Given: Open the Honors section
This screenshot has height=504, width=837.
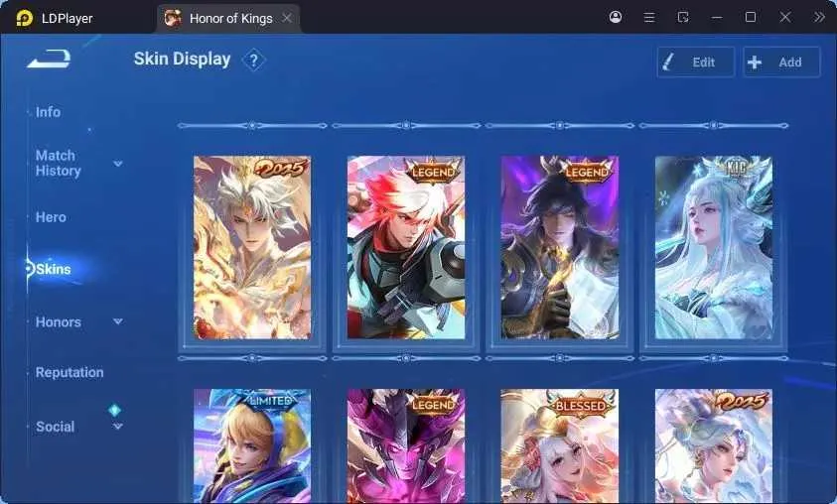Looking at the screenshot, I should point(59,322).
